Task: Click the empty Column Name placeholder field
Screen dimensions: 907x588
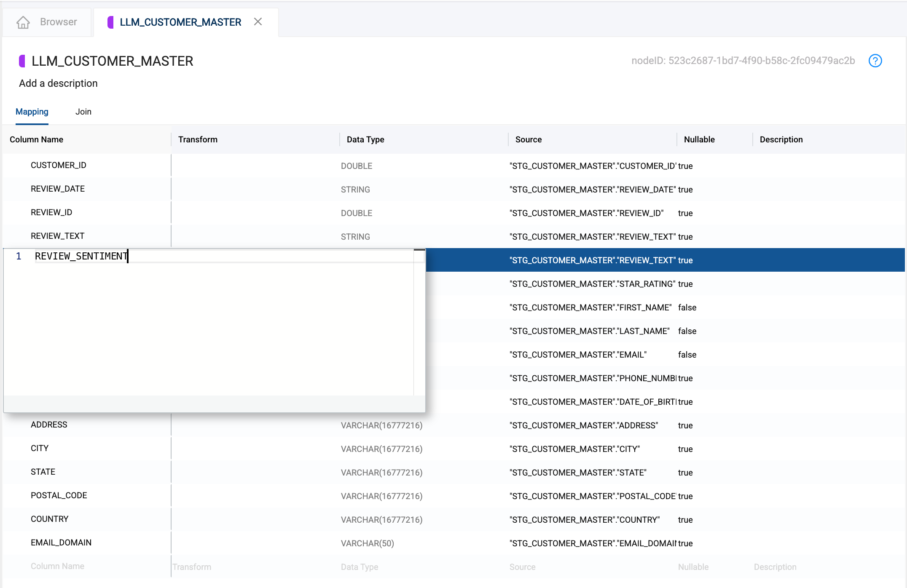Action: pyautogui.click(x=58, y=566)
